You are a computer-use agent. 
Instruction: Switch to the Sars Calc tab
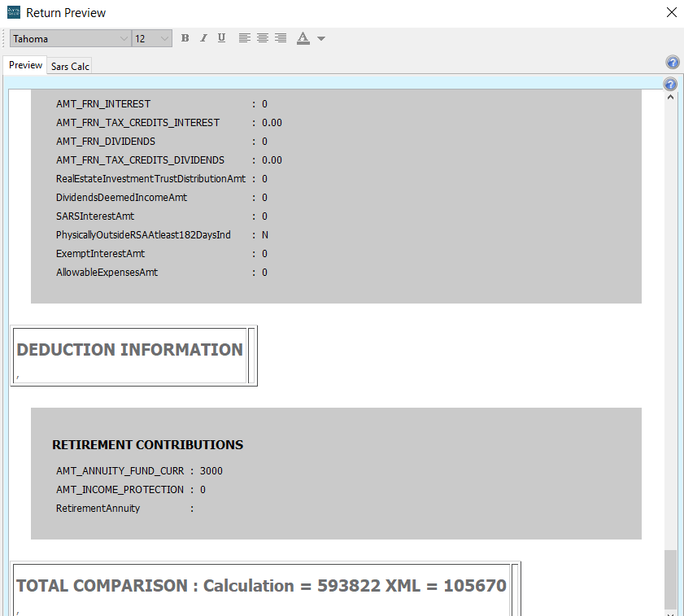(x=70, y=66)
